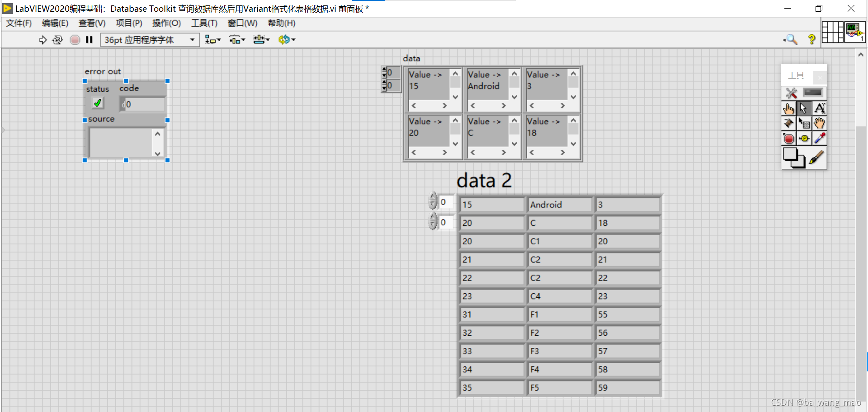Click the Run Continuously button
The width and height of the screenshot is (868, 412).
58,40
